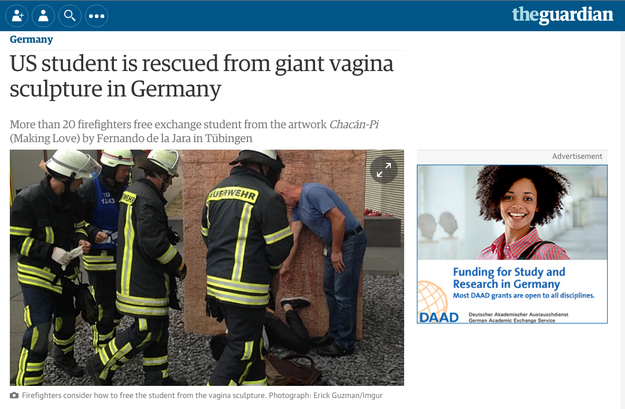
Task: Go to the Guardian homepage logo
Action: click(x=562, y=15)
